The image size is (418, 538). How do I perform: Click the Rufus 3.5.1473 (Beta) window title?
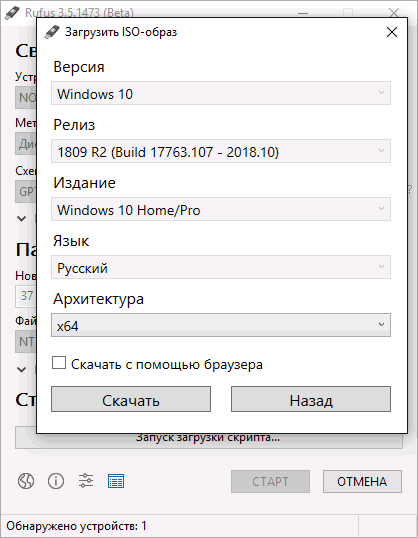coord(79,13)
